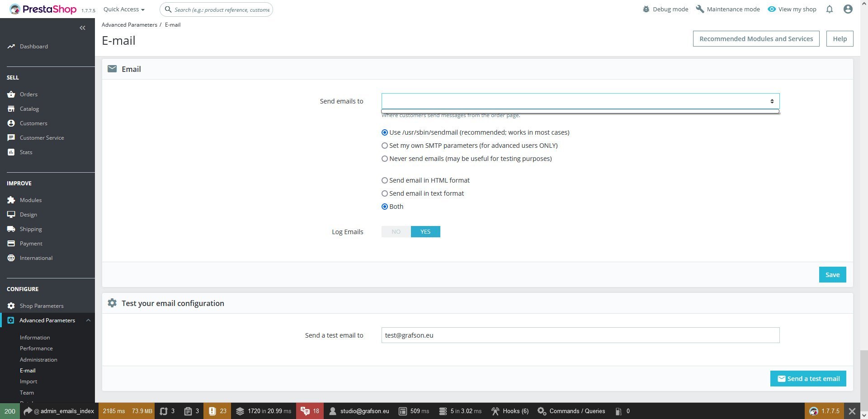Select Set my own SMTP parameters
The image size is (868, 419).
385,146
